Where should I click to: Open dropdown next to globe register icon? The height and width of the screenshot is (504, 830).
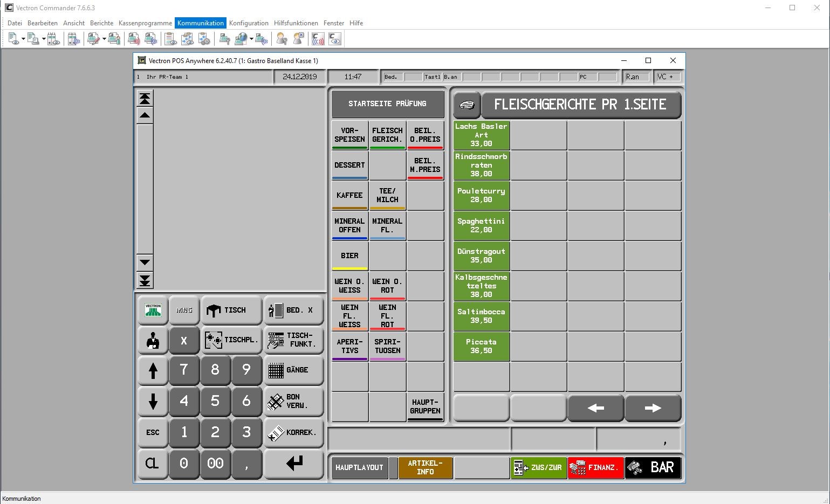tap(251, 39)
